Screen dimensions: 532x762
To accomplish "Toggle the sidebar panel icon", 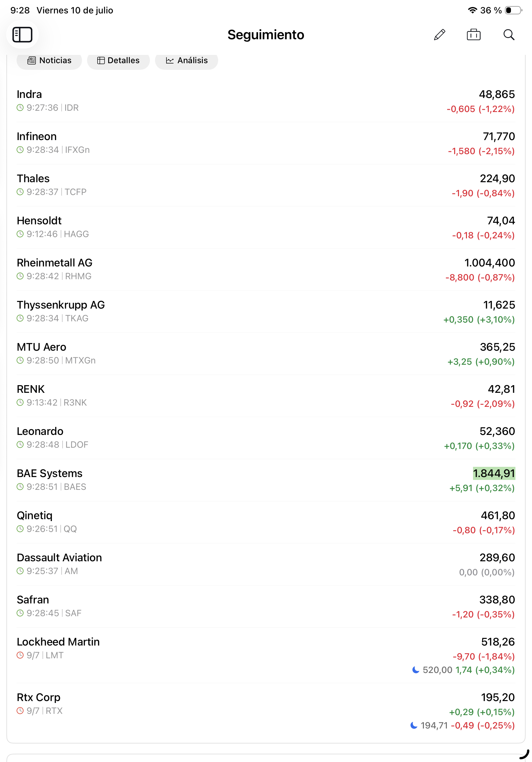I will [x=22, y=34].
